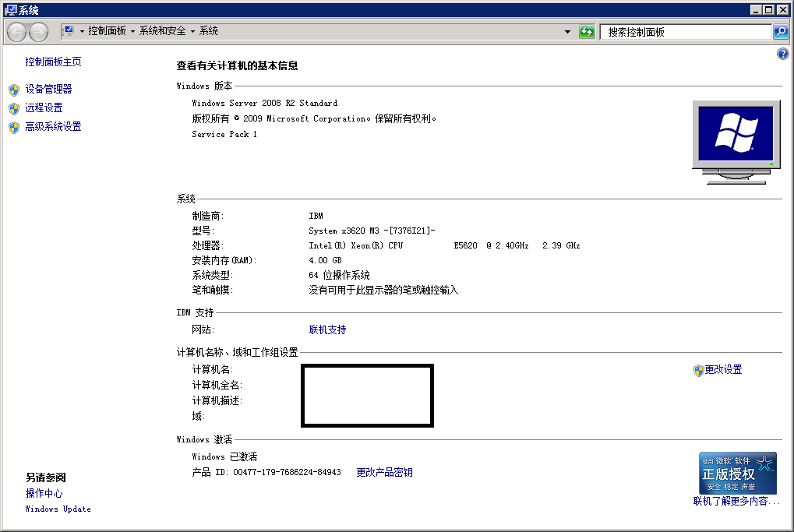The image size is (794, 532).
Task: Select the 控制面板 breadcrumb item
Action: click(x=107, y=31)
